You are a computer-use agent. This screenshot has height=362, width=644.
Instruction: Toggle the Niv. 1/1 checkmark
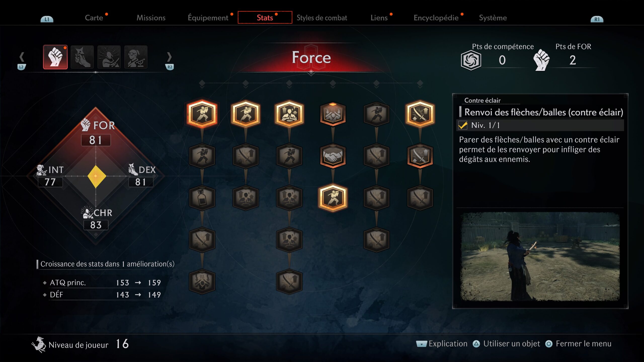tap(463, 125)
